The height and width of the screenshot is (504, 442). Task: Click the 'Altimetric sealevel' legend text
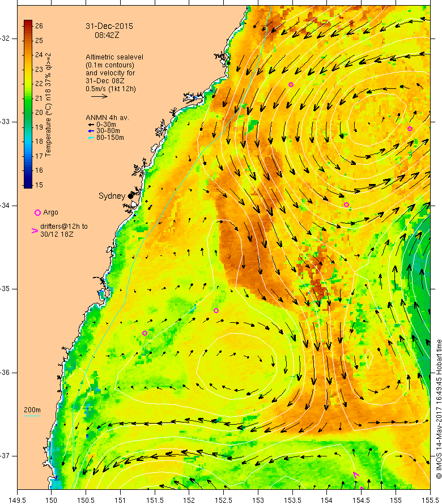click(114, 57)
